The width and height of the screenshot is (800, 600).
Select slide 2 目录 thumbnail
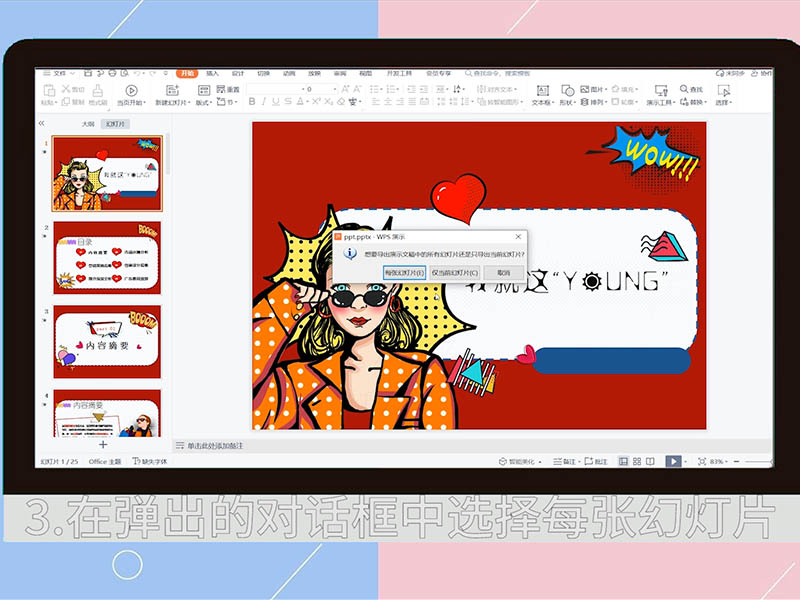point(107,258)
